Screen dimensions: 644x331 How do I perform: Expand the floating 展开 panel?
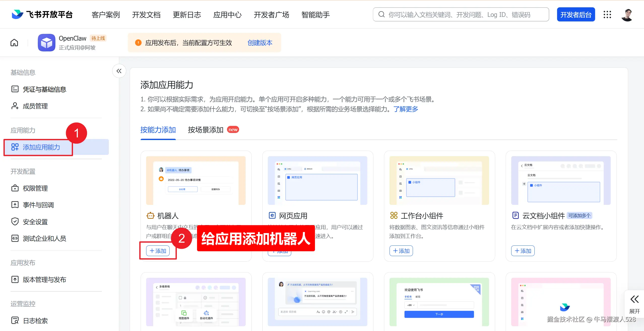tap(634, 304)
